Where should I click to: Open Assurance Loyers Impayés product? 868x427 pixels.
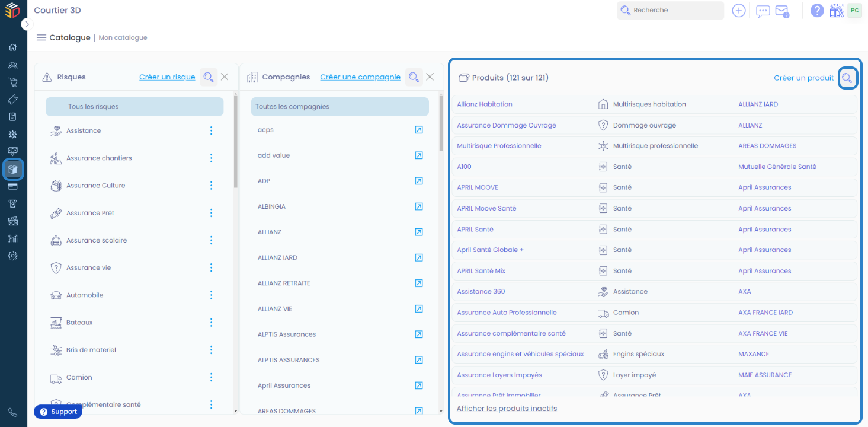pyautogui.click(x=499, y=375)
